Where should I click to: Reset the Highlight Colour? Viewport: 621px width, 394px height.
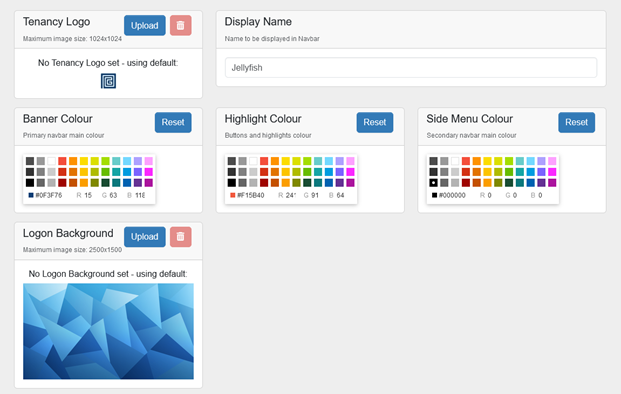click(x=375, y=122)
